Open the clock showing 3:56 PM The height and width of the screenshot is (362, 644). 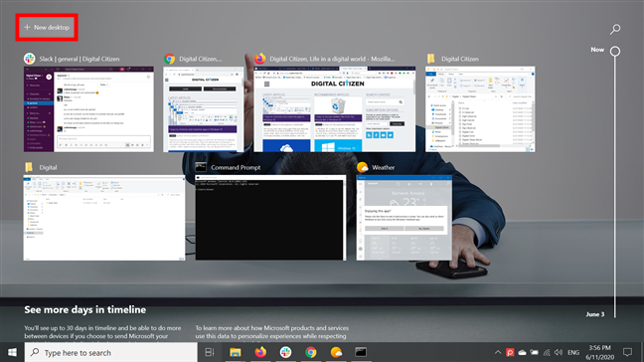tap(600, 352)
